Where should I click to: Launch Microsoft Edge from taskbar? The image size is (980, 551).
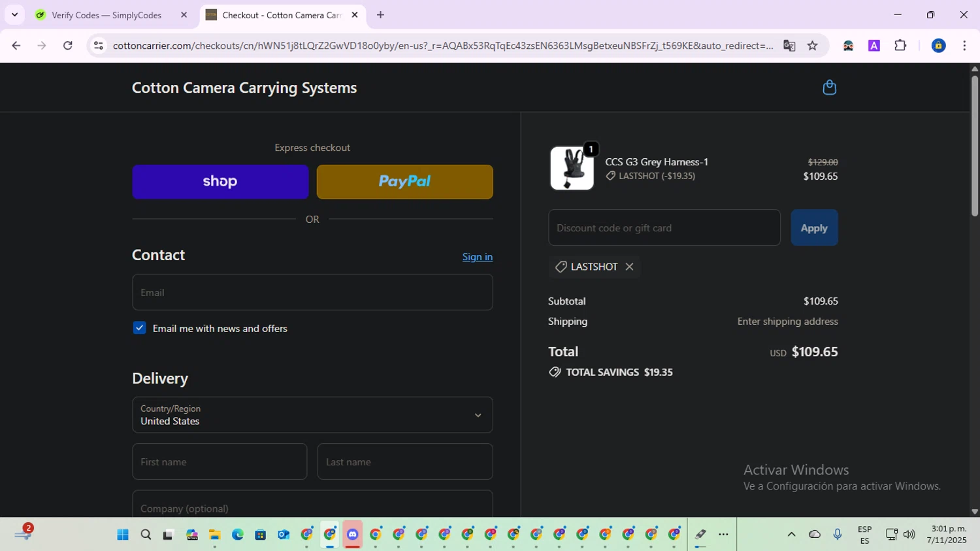click(x=237, y=535)
